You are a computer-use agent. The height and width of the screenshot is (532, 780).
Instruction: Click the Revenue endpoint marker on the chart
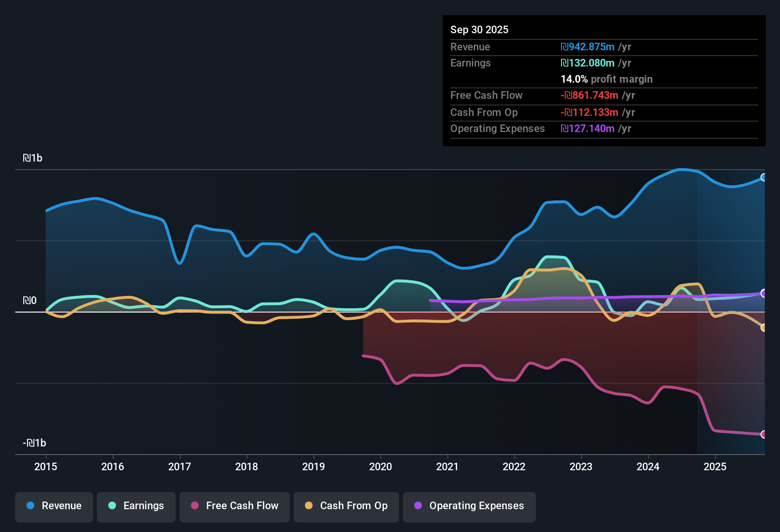(763, 178)
